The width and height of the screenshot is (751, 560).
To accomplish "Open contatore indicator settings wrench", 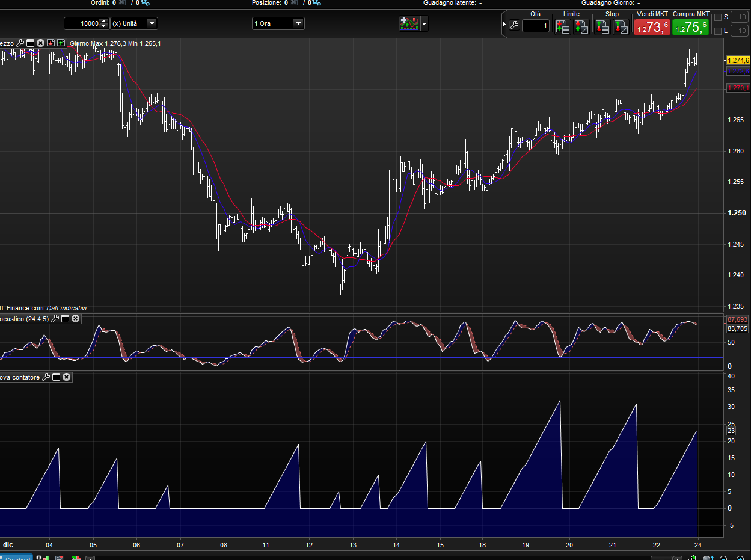I will [46, 377].
